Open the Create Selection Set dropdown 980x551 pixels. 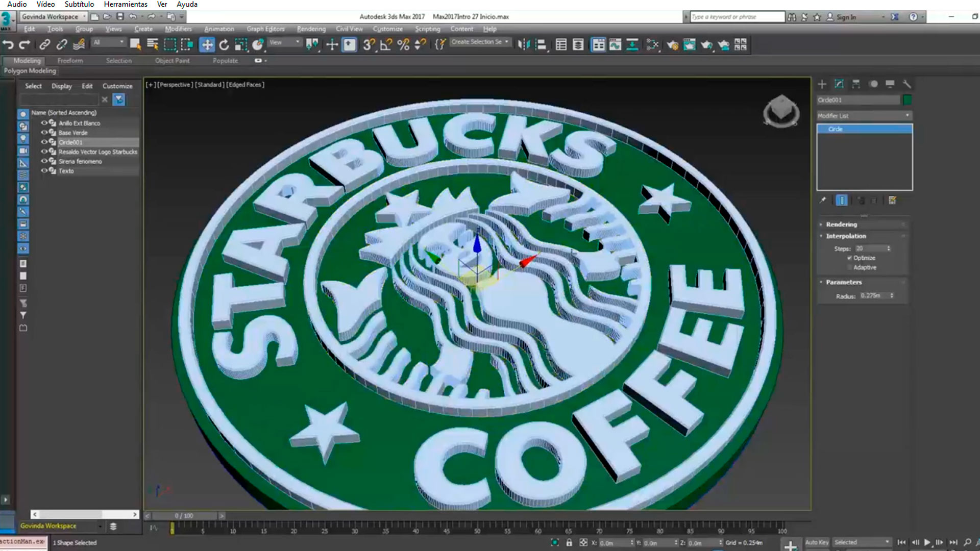click(x=480, y=42)
